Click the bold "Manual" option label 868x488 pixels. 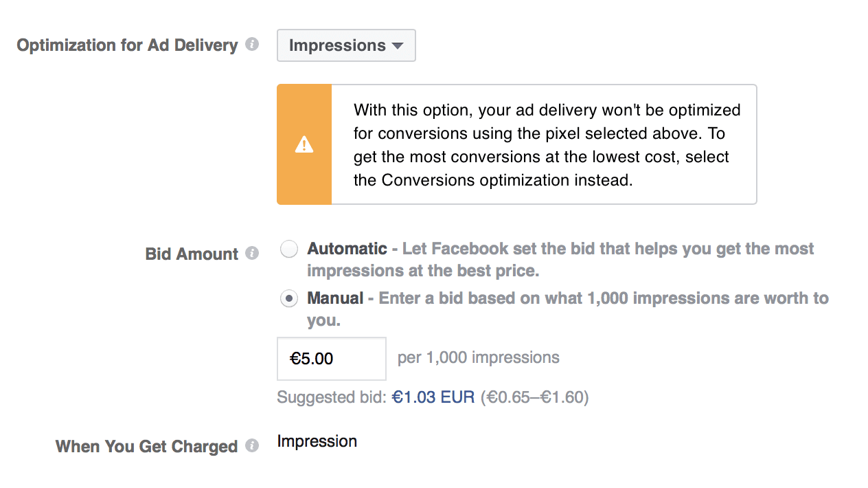click(x=335, y=298)
